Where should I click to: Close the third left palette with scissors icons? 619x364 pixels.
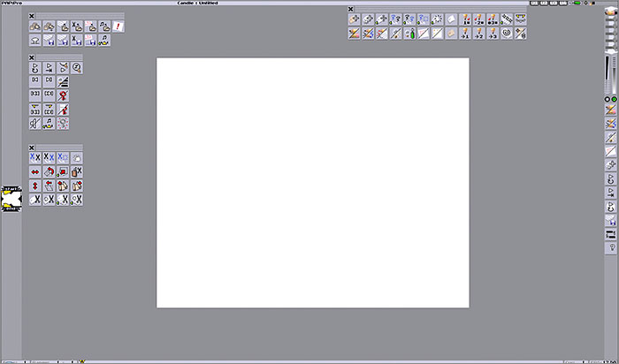(32, 148)
